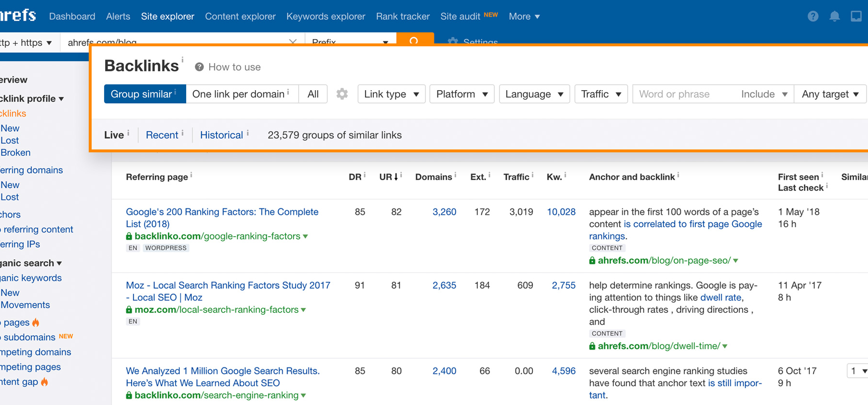
Task: Click lock icon before ahrefs.com/blog/on-page-seo/
Action: (592, 260)
